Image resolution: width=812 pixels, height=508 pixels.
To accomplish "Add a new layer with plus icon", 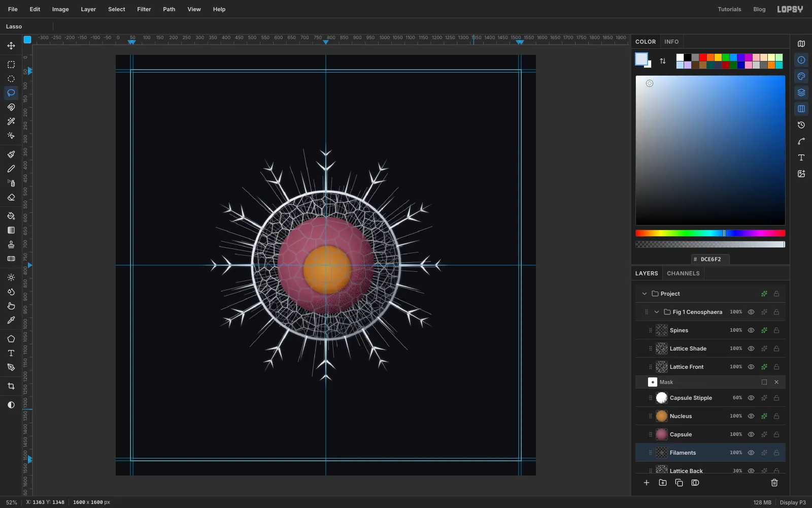I will coord(647,483).
